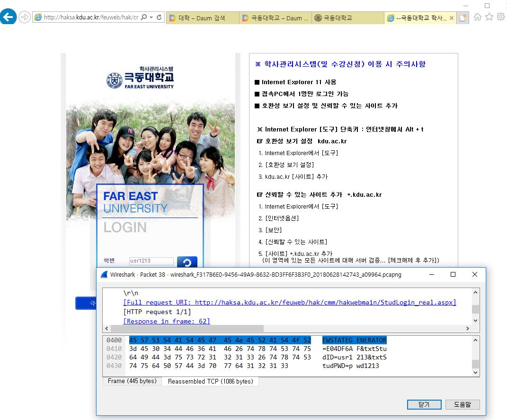Click the '2. [인터넷옵션]' step
This screenshot has height=420, width=507.
point(278,219)
